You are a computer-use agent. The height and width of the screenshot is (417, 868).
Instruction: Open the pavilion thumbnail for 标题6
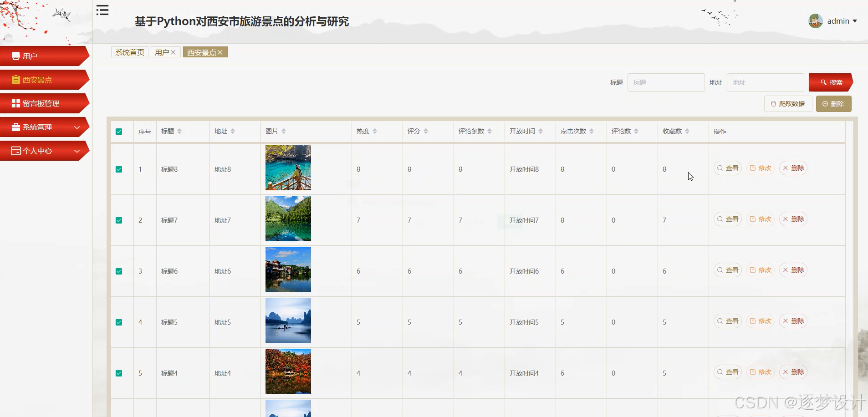pos(288,270)
